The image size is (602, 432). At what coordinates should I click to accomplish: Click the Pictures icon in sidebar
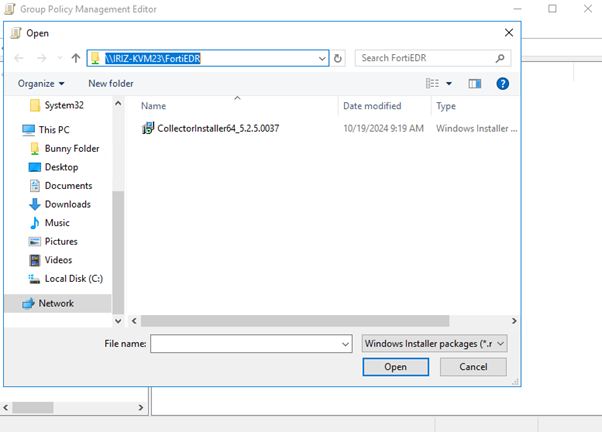35,242
